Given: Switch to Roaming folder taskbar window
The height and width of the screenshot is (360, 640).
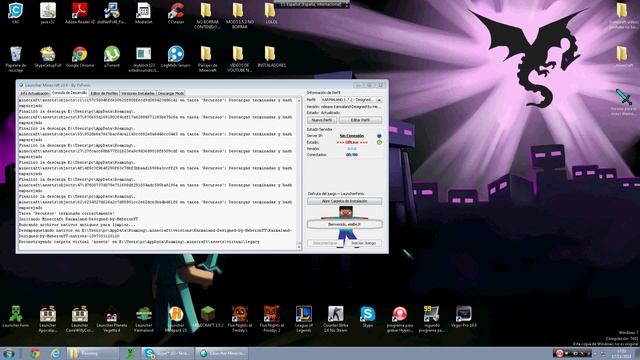Looking at the screenshot, I should (92, 353).
